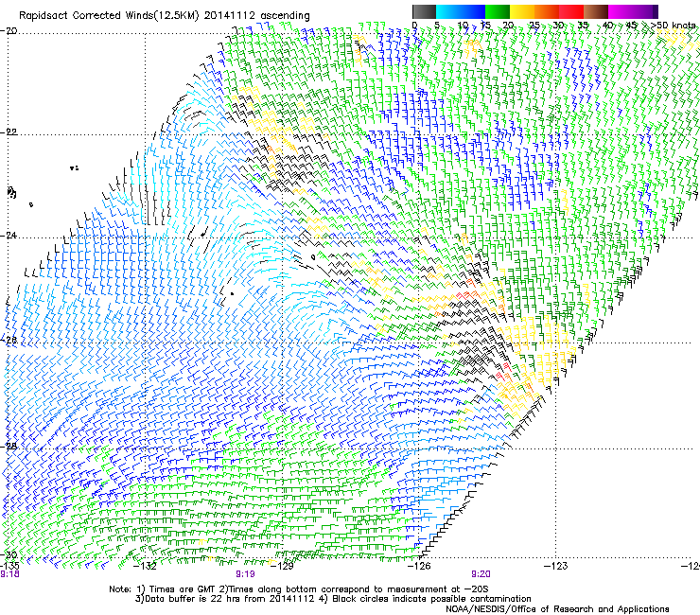Click the latitude label '-24'
Image resolution: width=700 pixels, height=615 pixels.
click(x=9, y=236)
